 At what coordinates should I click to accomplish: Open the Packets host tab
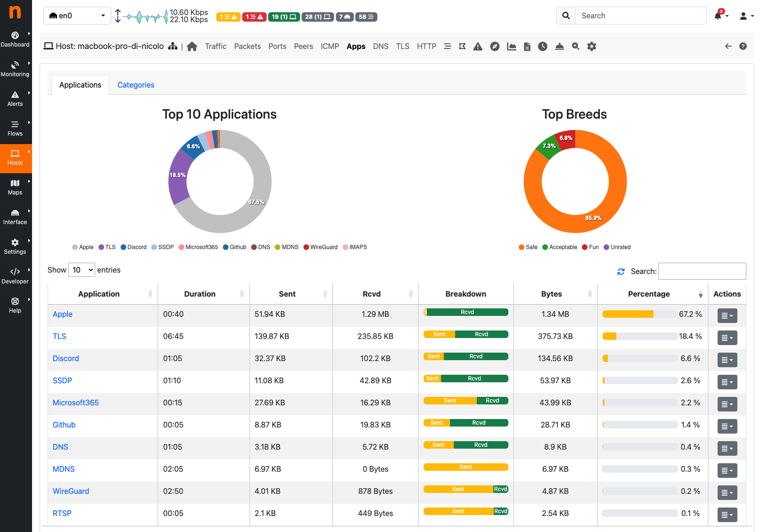[247, 46]
